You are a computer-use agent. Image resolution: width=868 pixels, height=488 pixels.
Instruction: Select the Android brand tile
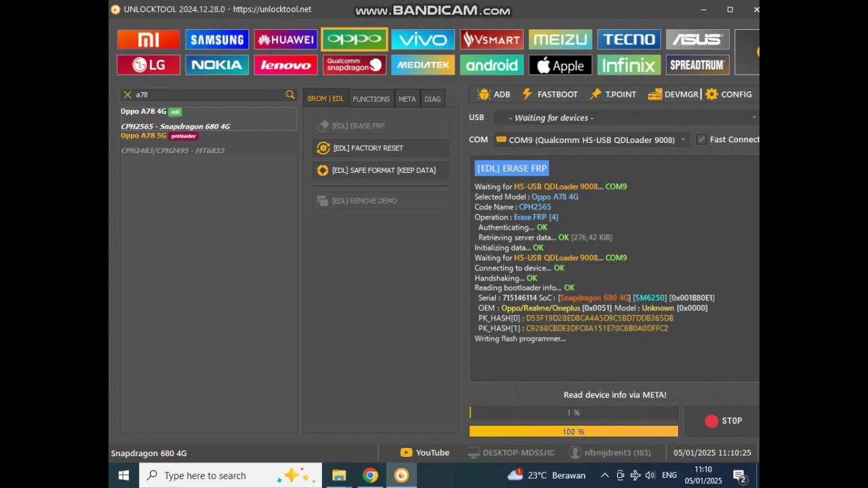[492, 65]
